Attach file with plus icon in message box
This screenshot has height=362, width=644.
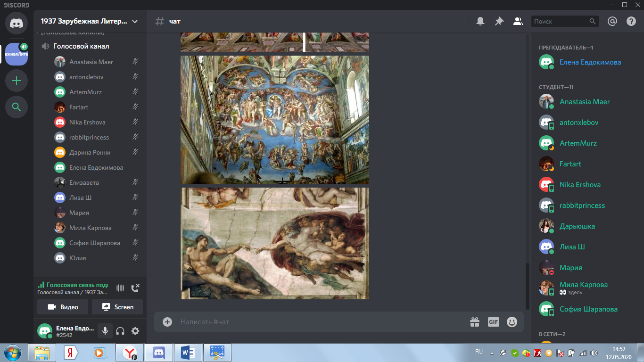[167, 321]
